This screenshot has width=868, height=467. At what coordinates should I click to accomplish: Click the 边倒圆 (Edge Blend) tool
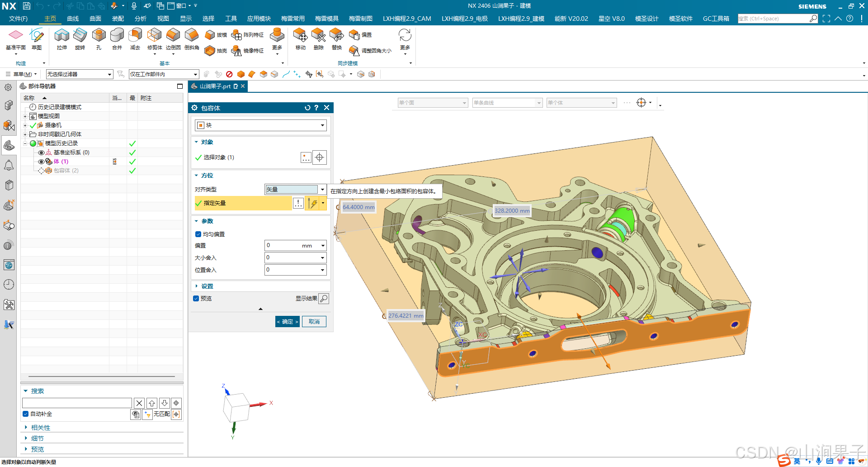(173, 39)
